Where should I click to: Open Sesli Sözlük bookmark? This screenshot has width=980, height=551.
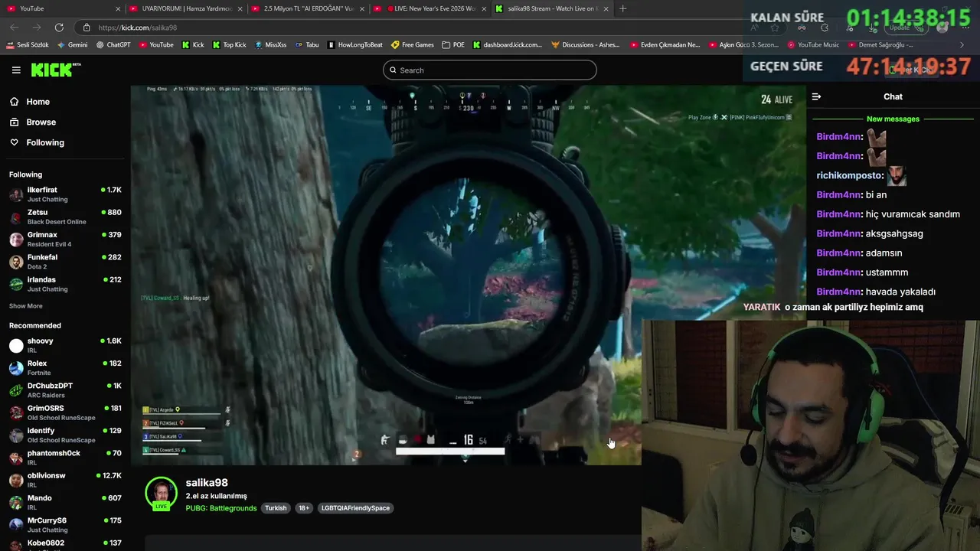28,45
